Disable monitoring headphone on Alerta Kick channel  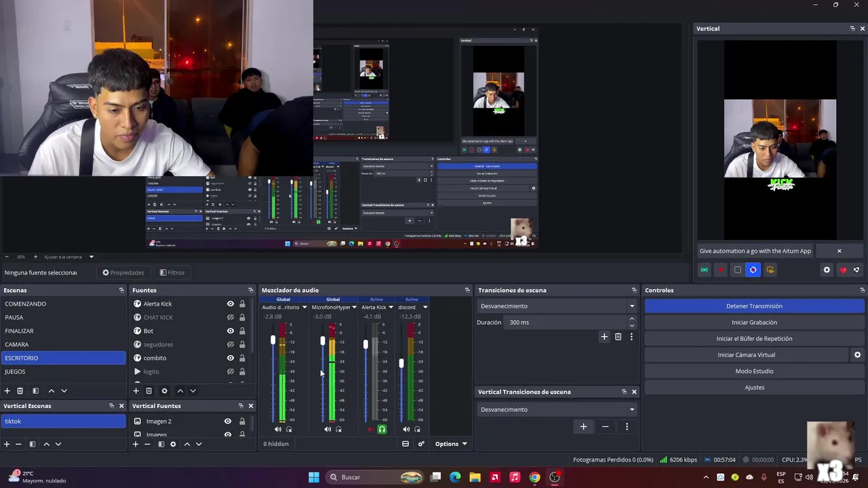click(382, 429)
